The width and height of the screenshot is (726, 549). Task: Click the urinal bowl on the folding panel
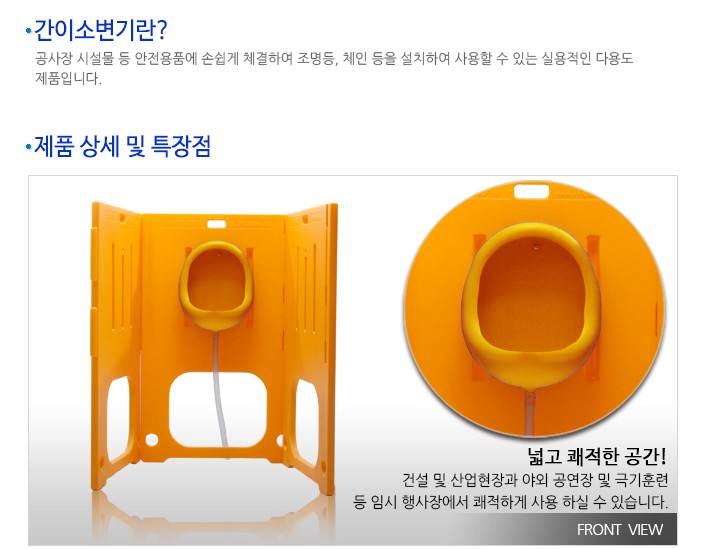[216, 286]
